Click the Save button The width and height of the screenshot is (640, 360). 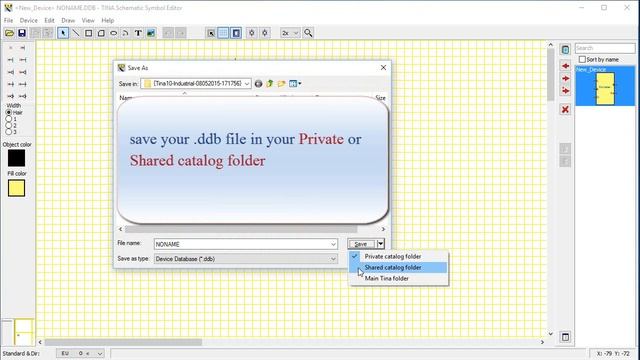click(x=361, y=244)
